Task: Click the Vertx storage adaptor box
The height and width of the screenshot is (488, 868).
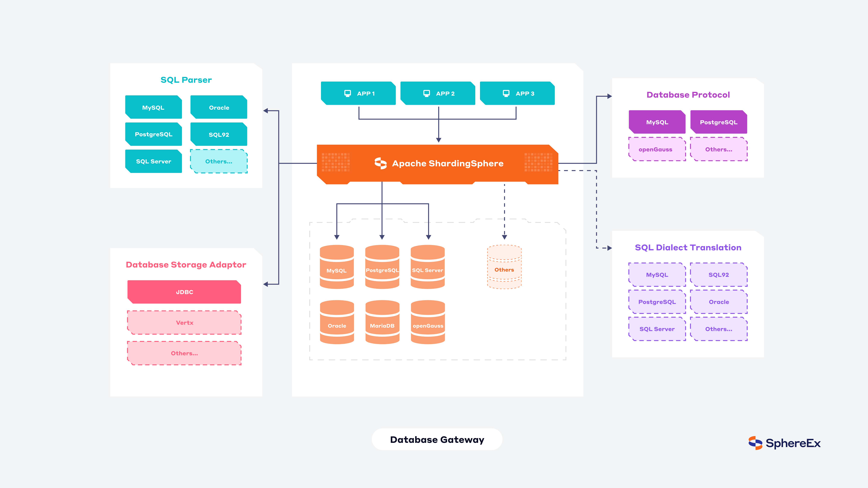Action: [x=184, y=323]
